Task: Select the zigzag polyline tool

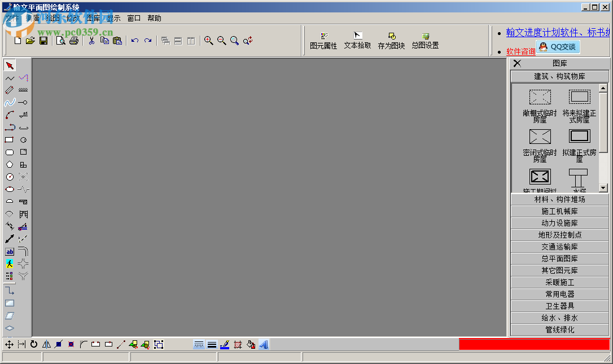Action: pyautogui.click(x=10, y=78)
